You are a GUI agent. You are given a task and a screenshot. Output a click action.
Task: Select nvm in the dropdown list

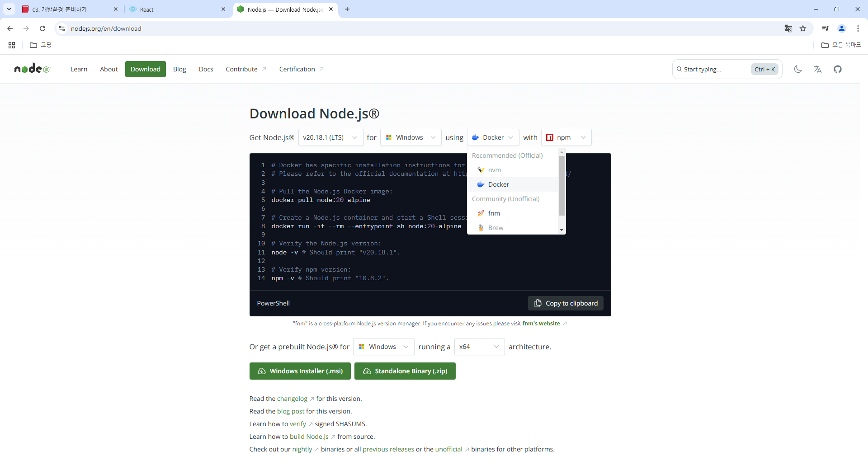point(513,170)
